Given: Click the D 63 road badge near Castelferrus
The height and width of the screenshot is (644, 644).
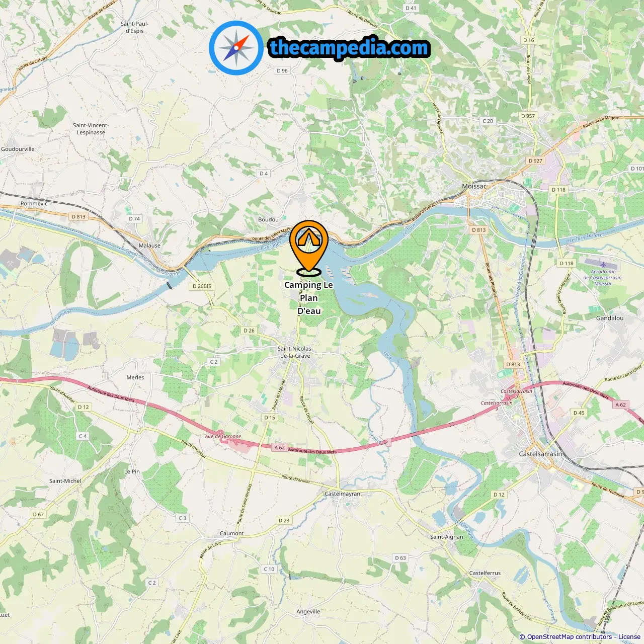Looking at the screenshot, I should [x=400, y=558].
